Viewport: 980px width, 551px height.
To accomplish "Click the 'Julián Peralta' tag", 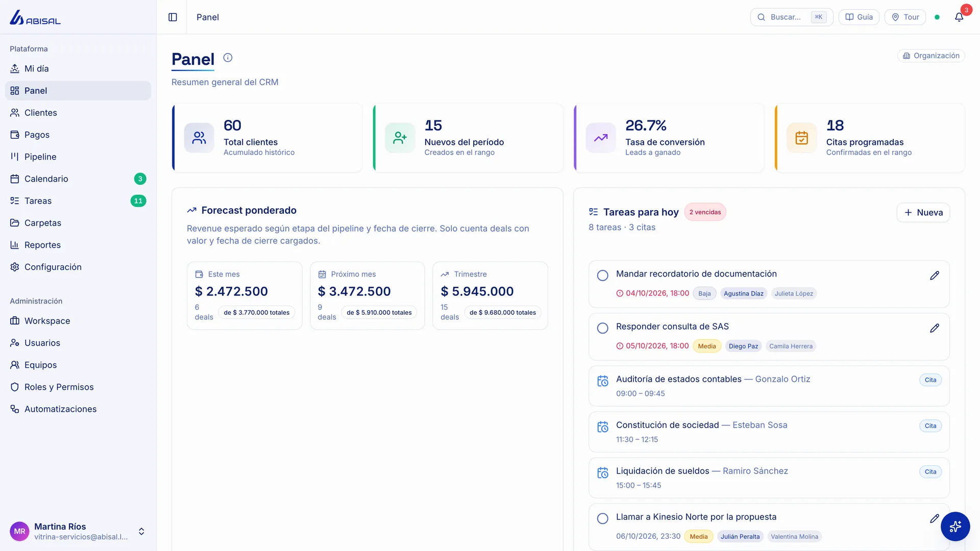I will (740, 537).
